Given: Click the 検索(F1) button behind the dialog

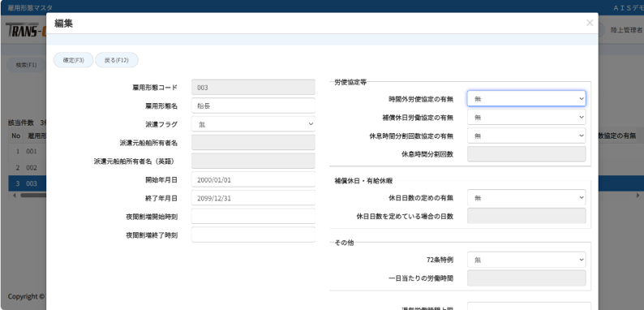Looking at the screenshot, I should 26,65.
